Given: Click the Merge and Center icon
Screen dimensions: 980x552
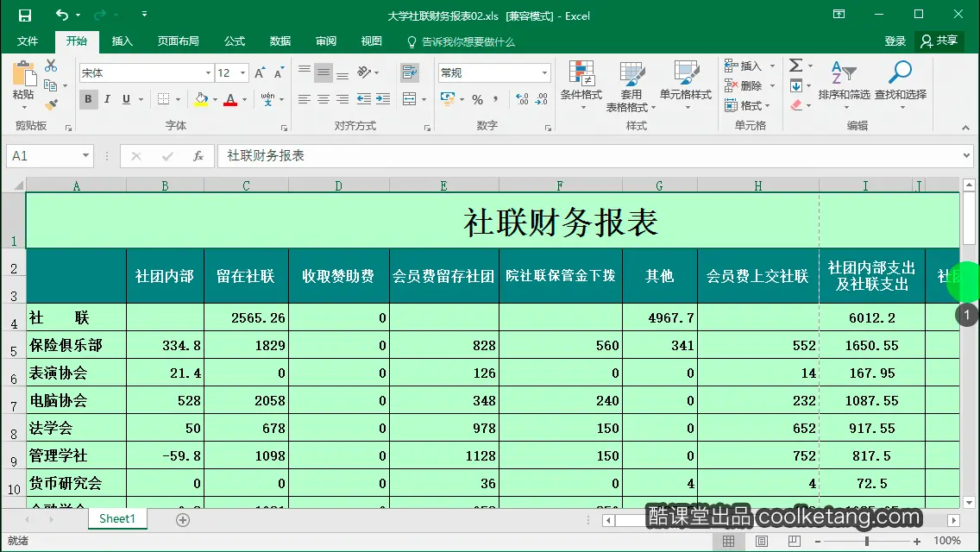Looking at the screenshot, I should [x=410, y=99].
